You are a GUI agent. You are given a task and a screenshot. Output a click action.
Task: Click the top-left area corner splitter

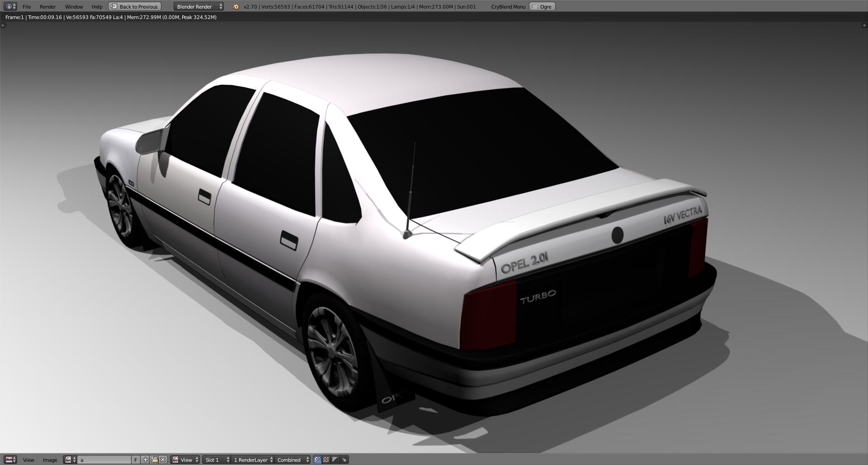(3, 25)
